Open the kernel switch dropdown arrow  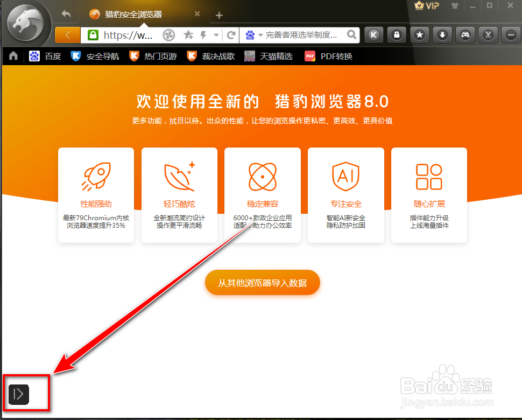point(218,34)
